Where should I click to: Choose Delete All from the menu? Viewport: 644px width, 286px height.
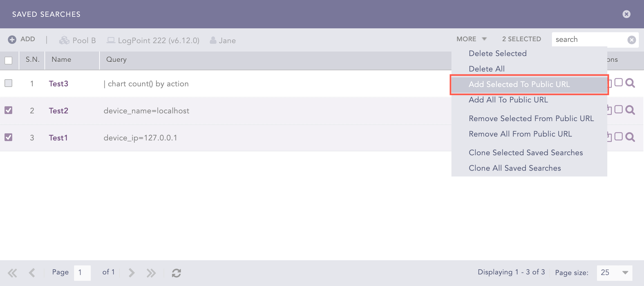(487, 69)
